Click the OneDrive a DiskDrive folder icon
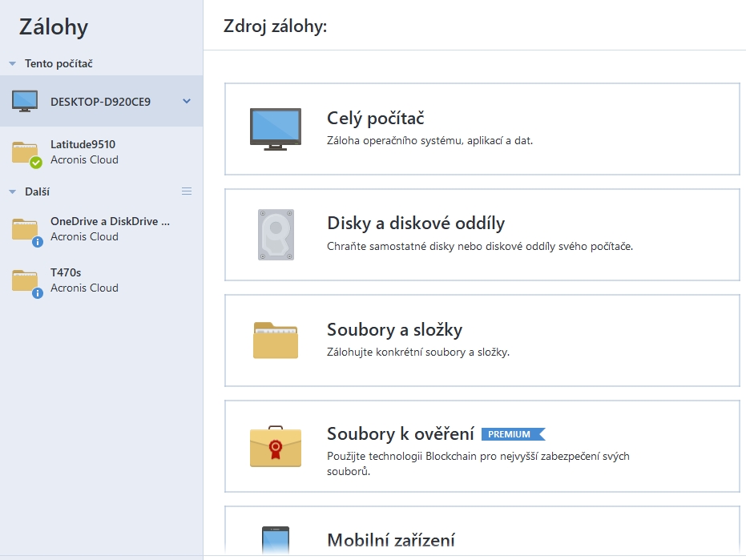The width and height of the screenshot is (746, 560). [26, 229]
